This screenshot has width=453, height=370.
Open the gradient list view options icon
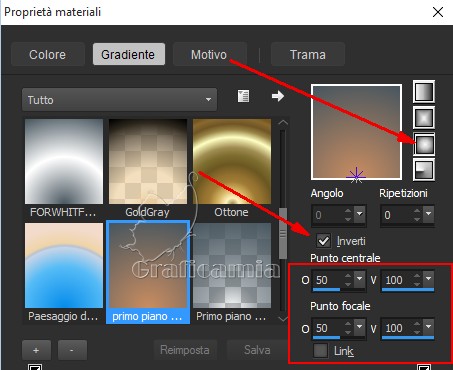(243, 96)
